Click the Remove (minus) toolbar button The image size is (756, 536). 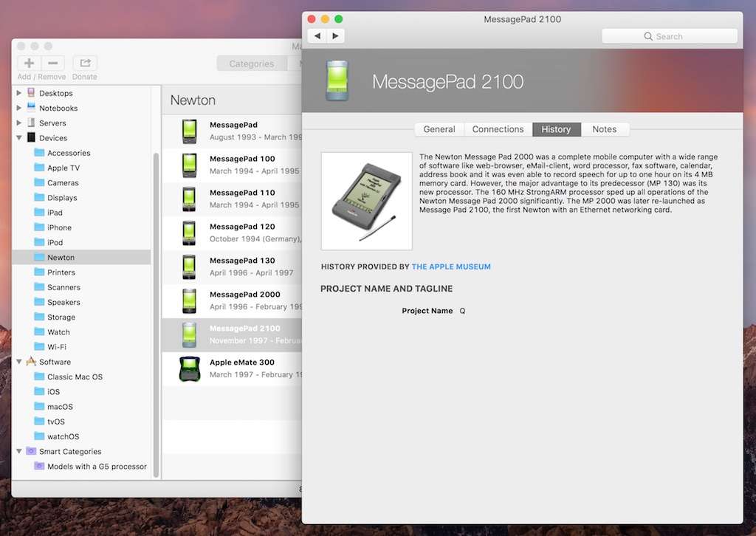[x=53, y=63]
